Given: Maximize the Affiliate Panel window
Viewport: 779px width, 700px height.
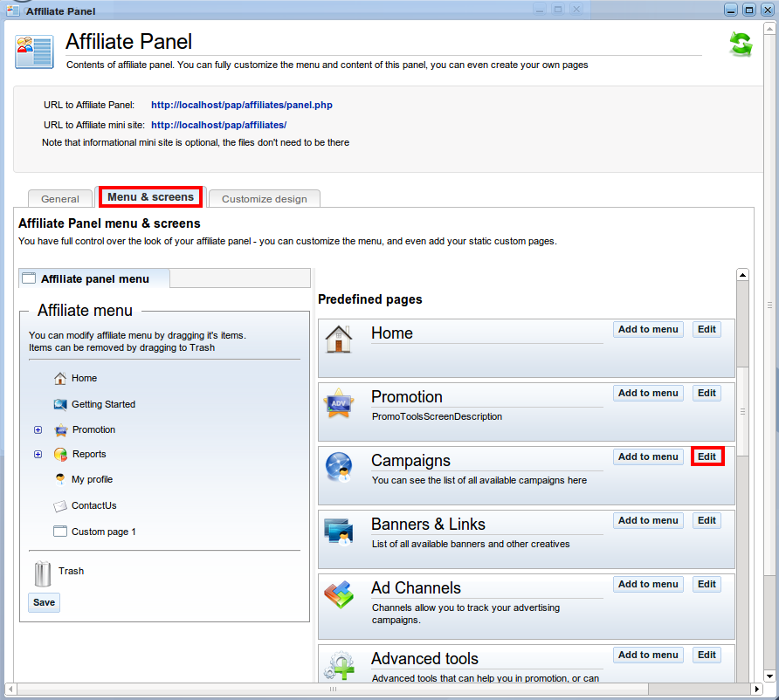Looking at the screenshot, I should click(749, 10).
